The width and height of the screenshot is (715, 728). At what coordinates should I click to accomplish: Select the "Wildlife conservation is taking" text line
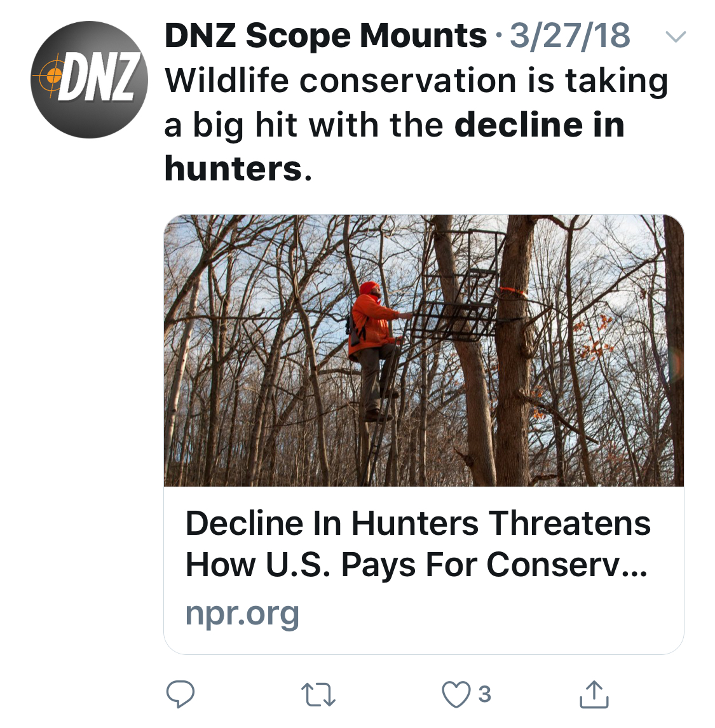pos(416,81)
